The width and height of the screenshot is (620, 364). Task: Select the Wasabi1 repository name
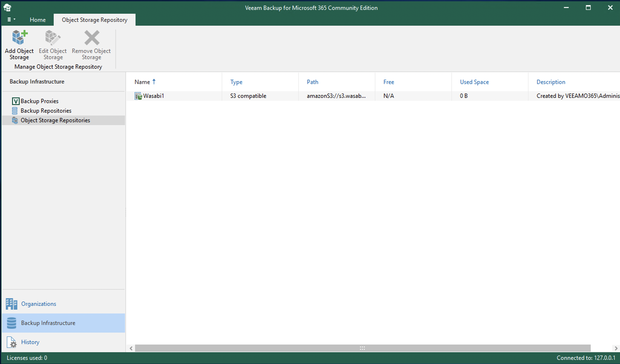coord(153,96)
